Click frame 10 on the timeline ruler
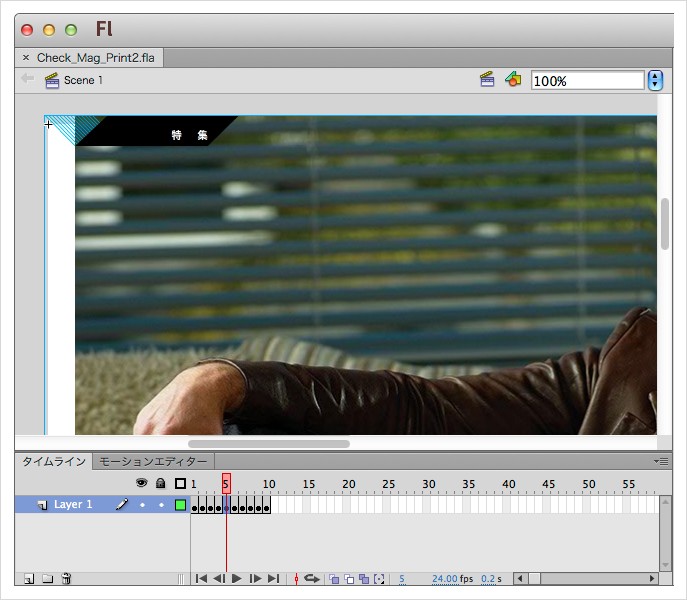 269,484
